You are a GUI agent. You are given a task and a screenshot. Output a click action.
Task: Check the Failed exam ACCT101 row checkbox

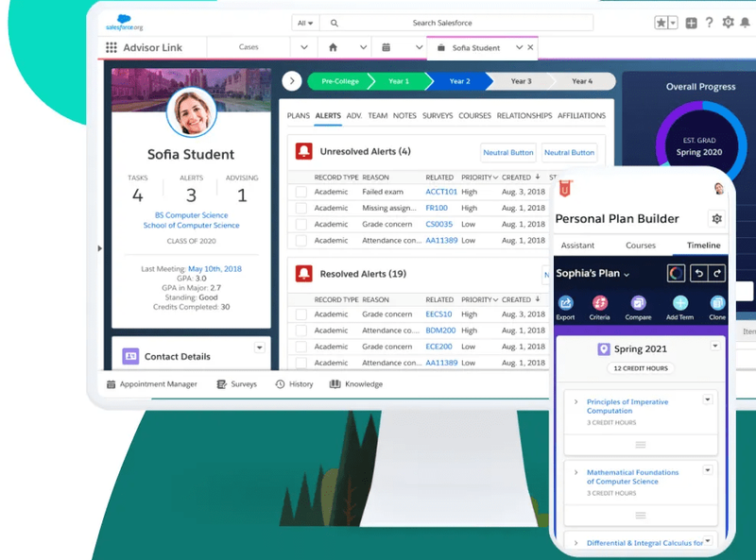(301, 192)
